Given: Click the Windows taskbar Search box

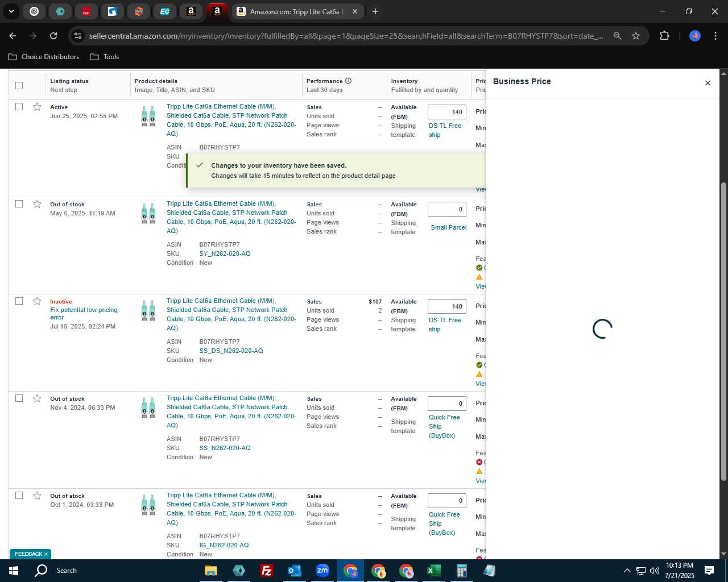Looking at the screenshot, I should tap(67, 571).
